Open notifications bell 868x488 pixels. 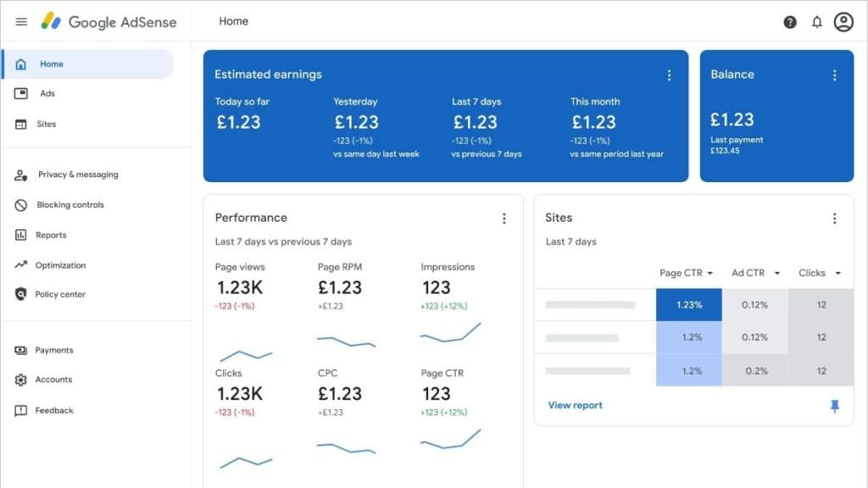[816, 21]
